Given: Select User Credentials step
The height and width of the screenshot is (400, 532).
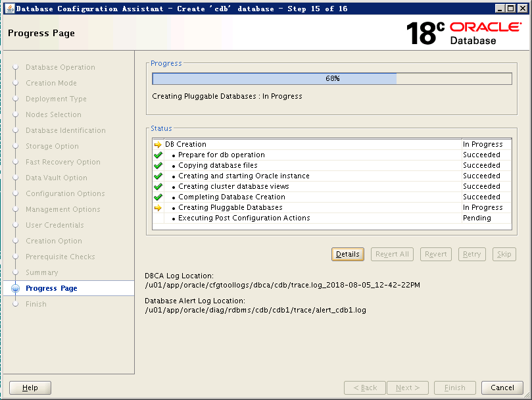Looking at the screenshot, I should coord(55,225).
